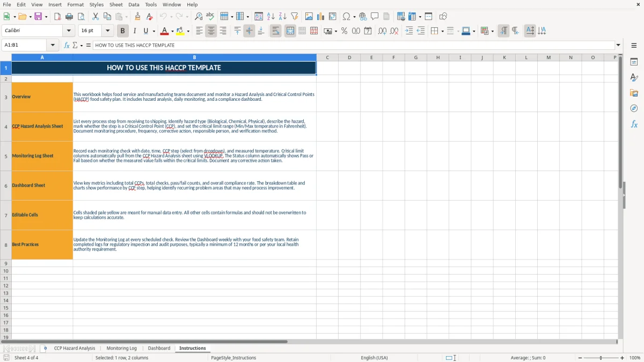This screenshot has width=644, height=362.
Task: Click the zoom in plus button
Action: 622,358
